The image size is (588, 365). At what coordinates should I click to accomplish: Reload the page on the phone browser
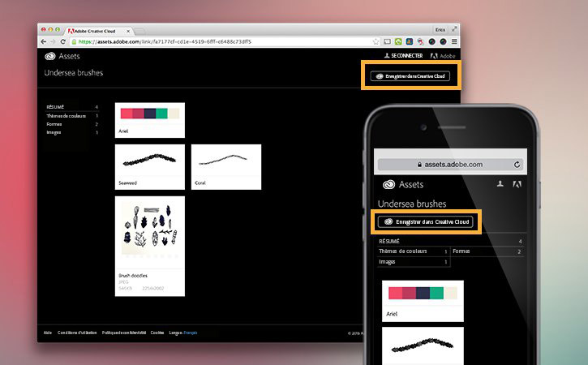coord(517,165)
